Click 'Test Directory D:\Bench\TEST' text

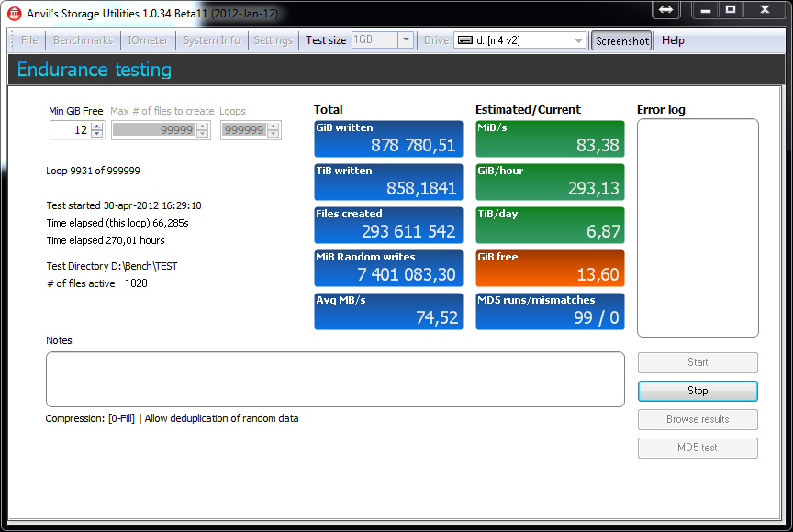[x=112, y=266]
